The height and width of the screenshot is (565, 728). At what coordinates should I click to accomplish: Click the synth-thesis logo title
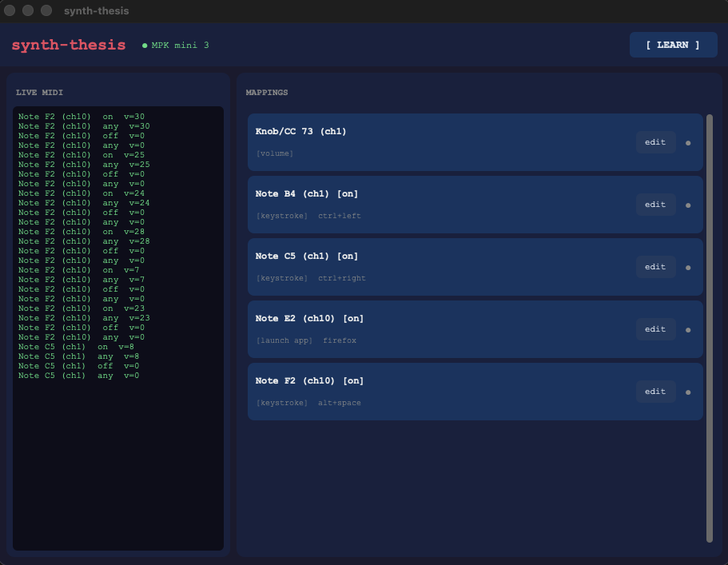pyautogui.click(x=69, y=45)
